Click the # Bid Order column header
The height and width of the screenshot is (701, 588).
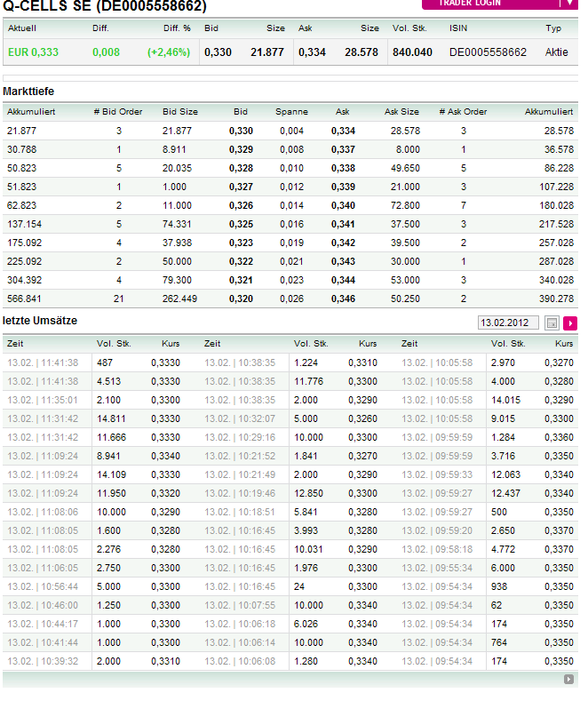click(118, 112)
